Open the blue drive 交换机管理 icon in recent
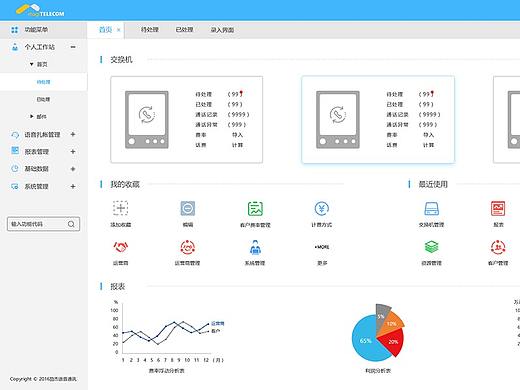 [x=431, y=209]
